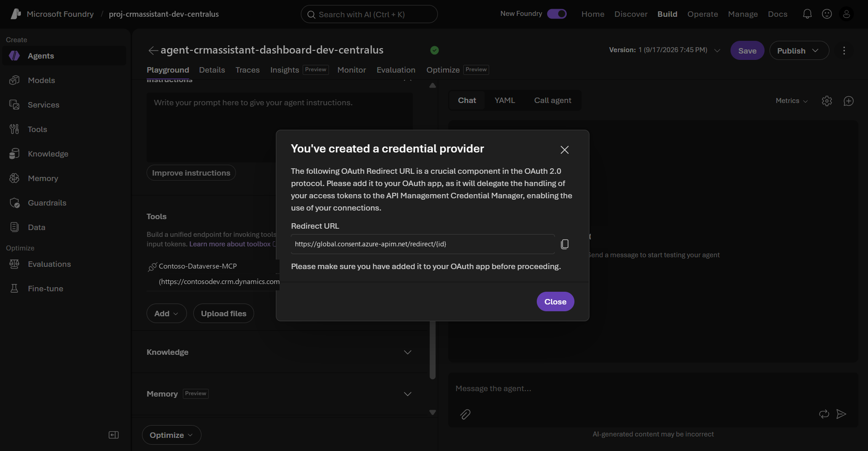Select the Call agent tab
The image size is (868, 451).
point(553,100)
